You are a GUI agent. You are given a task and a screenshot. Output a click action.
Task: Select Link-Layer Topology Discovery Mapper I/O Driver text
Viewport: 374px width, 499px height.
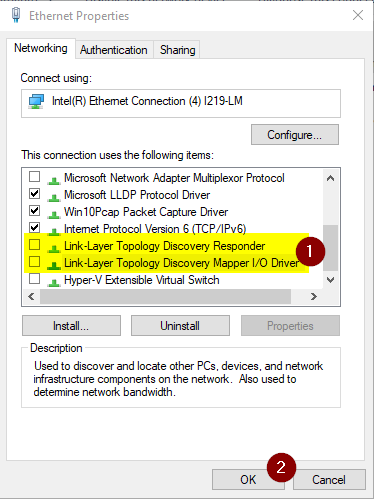click(181, 263)
